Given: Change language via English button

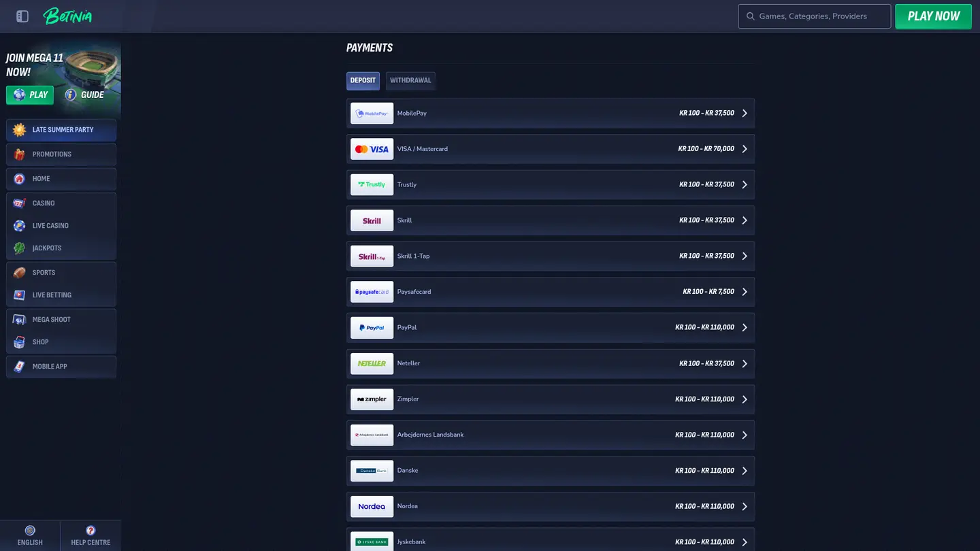Looking at the screenshot, I should click(x=30, y=536).
